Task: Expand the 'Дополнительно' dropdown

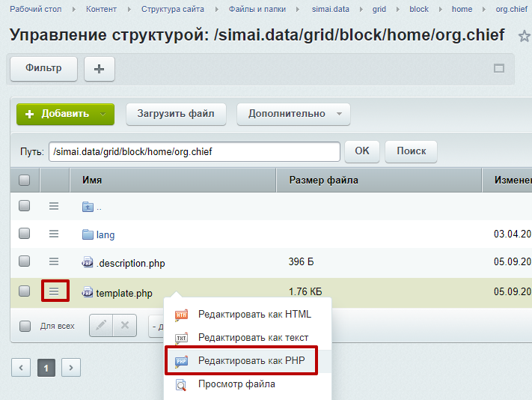Action: click(293, 114)
